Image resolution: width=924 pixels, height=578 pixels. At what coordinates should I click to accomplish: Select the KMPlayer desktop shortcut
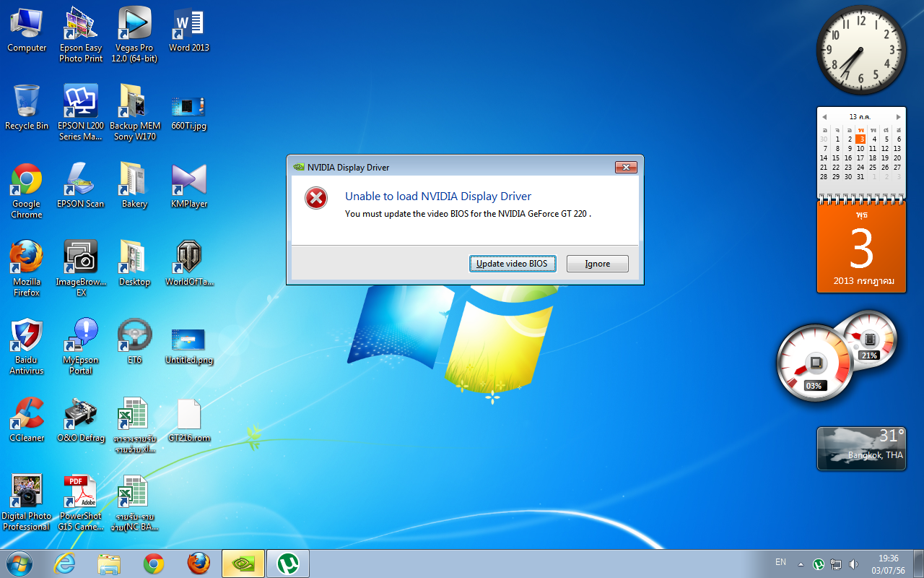point(189,186)
